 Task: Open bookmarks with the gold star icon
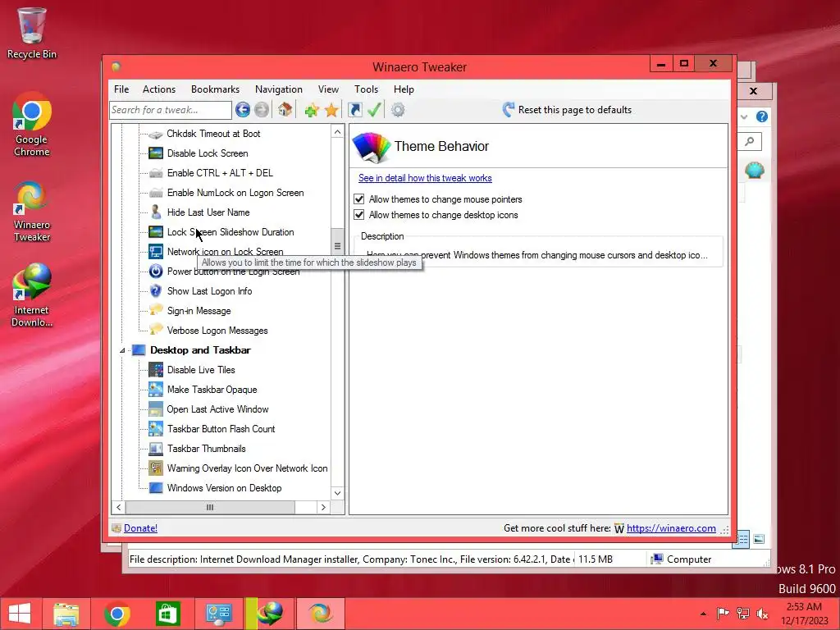pyautogui.click(x=331, y=111)
